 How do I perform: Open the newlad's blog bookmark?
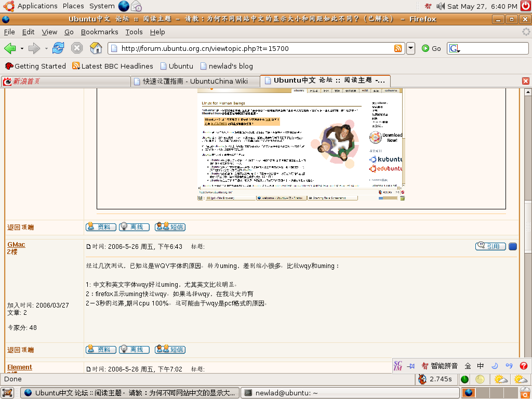[227, 66]
